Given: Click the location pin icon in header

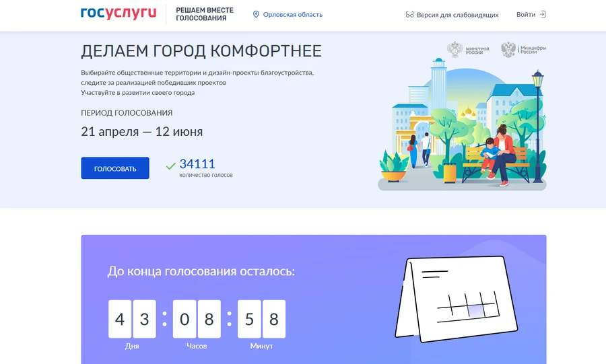Looking at the screenshot, I should (x=256, y=14).
